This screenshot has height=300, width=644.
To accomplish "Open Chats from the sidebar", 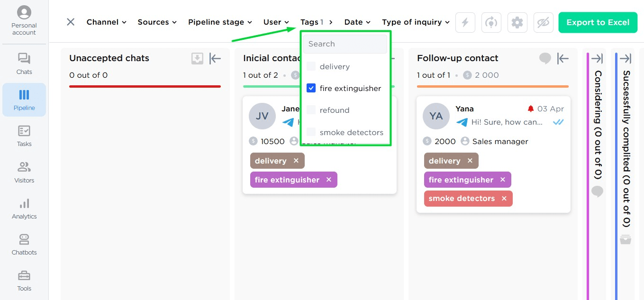I will pos(24,64).
